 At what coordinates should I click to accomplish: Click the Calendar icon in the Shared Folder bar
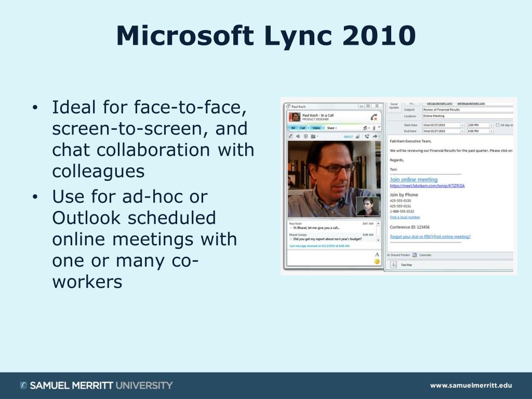(415, 255)
